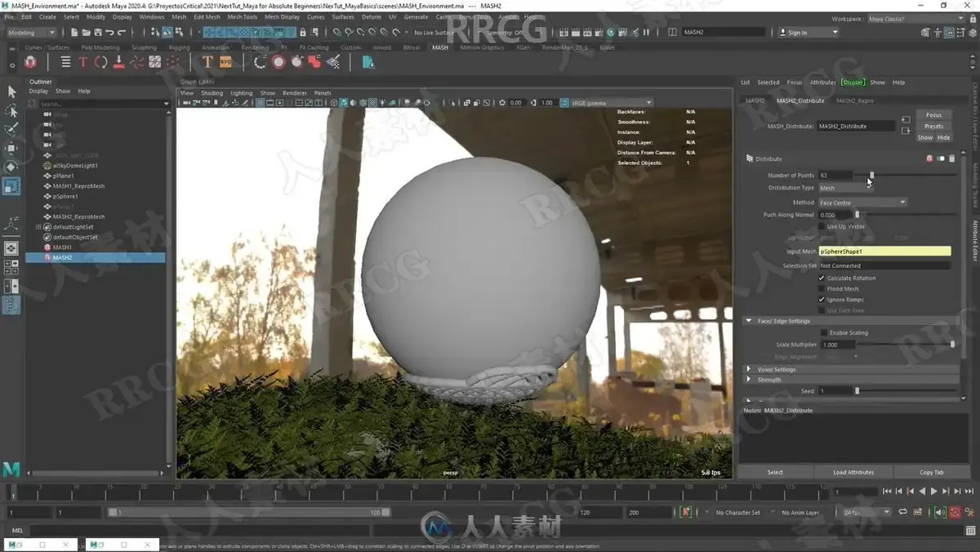Image resolution: width=980 pixels, height=552 pixels.
Task: Enable the Use Up Vector checkbox
Action: coord(822,226)
